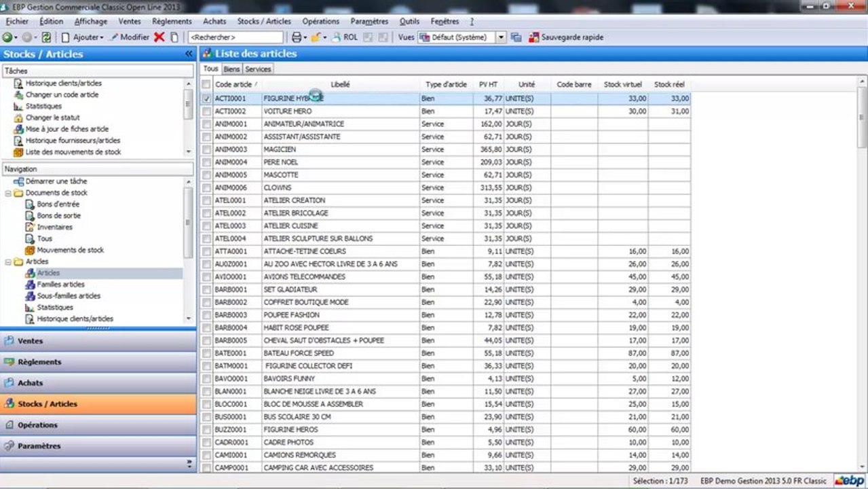Open Mise à jour de fiches article
The height and width of the screenshot is (489, 868).
[x=67, y=129]
